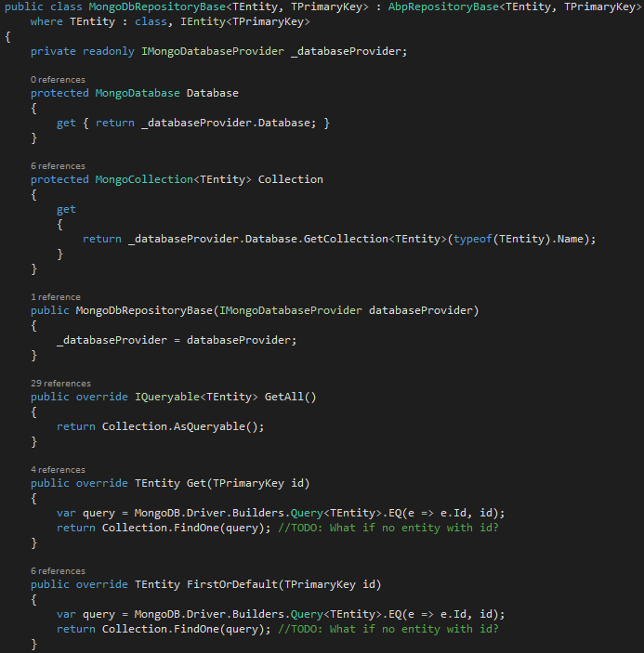Click 'MongoDbRepositoryBase' in the public class declaration line

point(157,7)
